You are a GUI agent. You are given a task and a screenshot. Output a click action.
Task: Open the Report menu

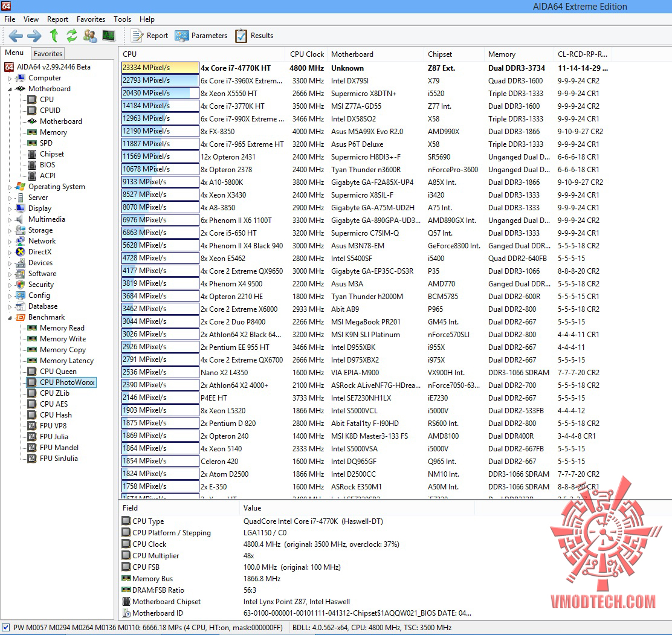(x=57, y=19)
